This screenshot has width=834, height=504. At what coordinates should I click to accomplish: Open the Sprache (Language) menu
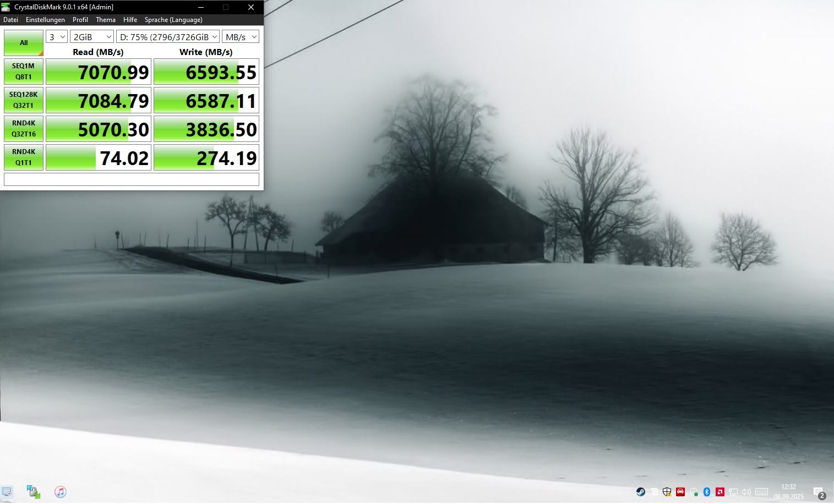pyautogui.click(x=173, y=20)
